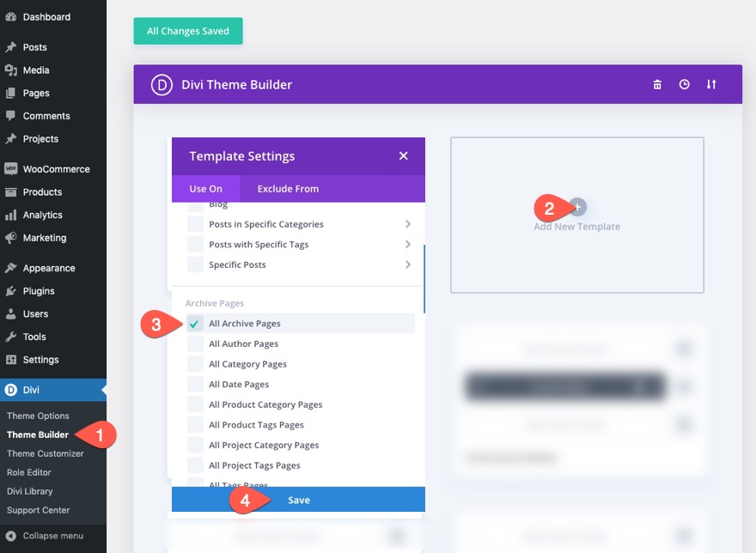Click the All Date Pages label text
Screen dimensions: 756x553
239,384
